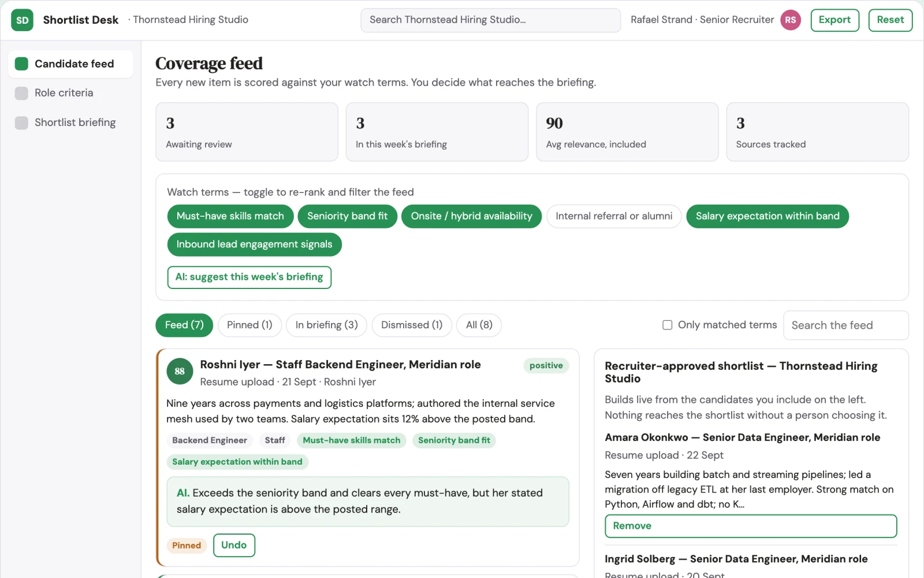
Task: Click the Reset button
Action: click(891, 20)
